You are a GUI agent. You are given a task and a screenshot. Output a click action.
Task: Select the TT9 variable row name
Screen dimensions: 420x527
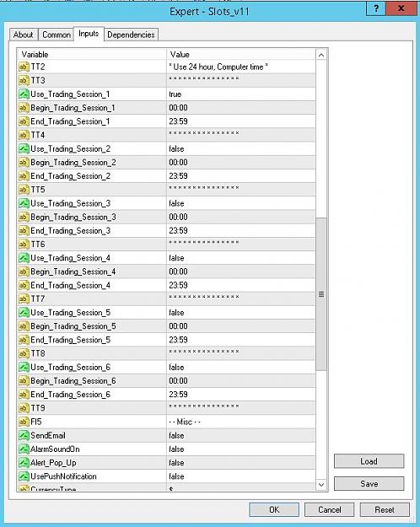tap(38, 408)
